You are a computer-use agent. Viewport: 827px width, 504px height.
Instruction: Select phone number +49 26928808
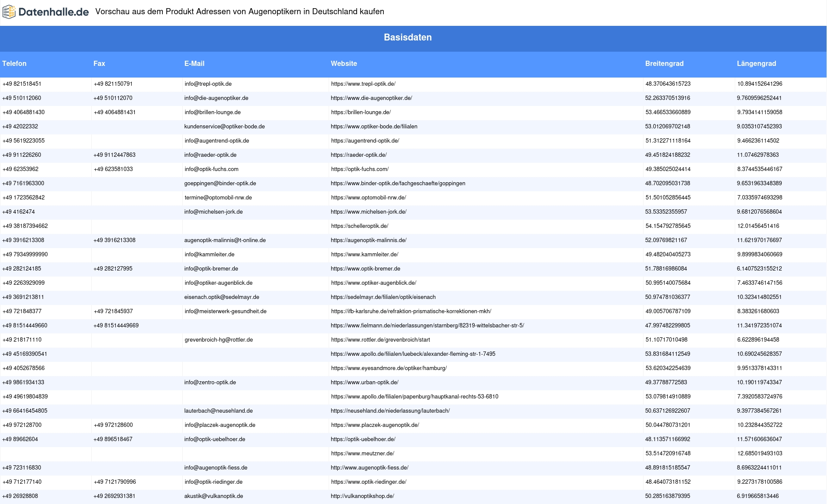[x=20, y=496]
